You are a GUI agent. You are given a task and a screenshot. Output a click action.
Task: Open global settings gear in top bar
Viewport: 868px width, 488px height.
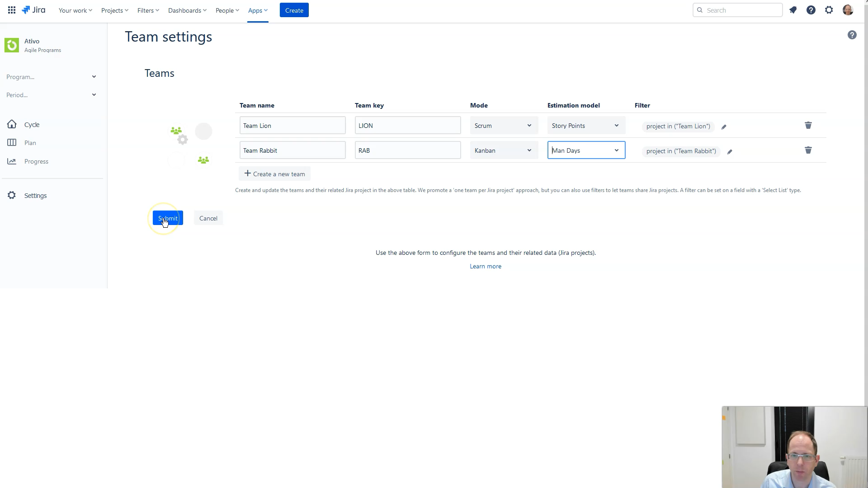[829, 10]
